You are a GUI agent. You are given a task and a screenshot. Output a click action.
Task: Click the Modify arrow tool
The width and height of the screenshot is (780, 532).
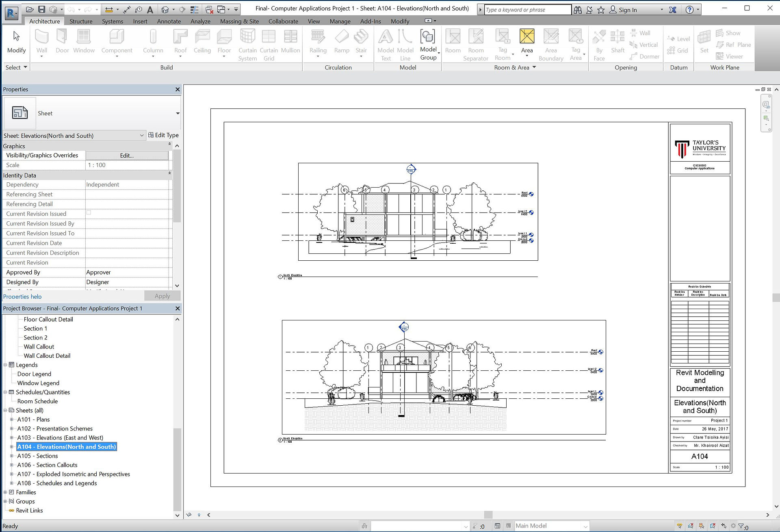(x=16, y=42)
